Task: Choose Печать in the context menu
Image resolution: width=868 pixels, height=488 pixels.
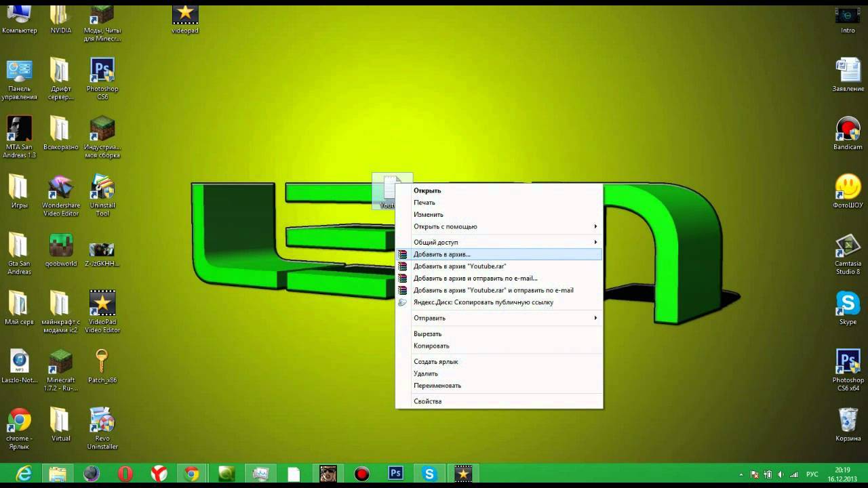Action: pos(499,203)
